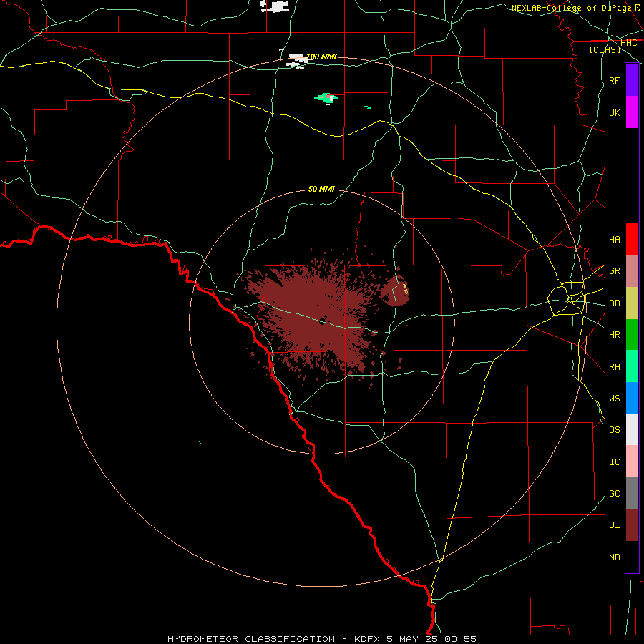Click the GC gray legend swatch

632,493
